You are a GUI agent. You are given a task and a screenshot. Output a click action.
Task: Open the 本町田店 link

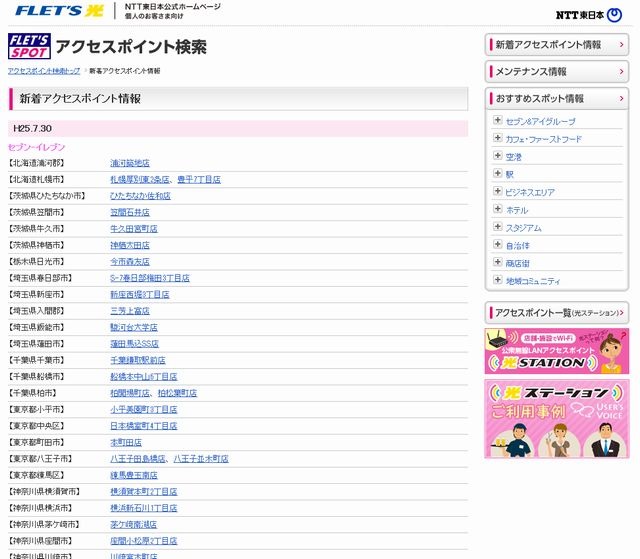(x=126, y=443)
